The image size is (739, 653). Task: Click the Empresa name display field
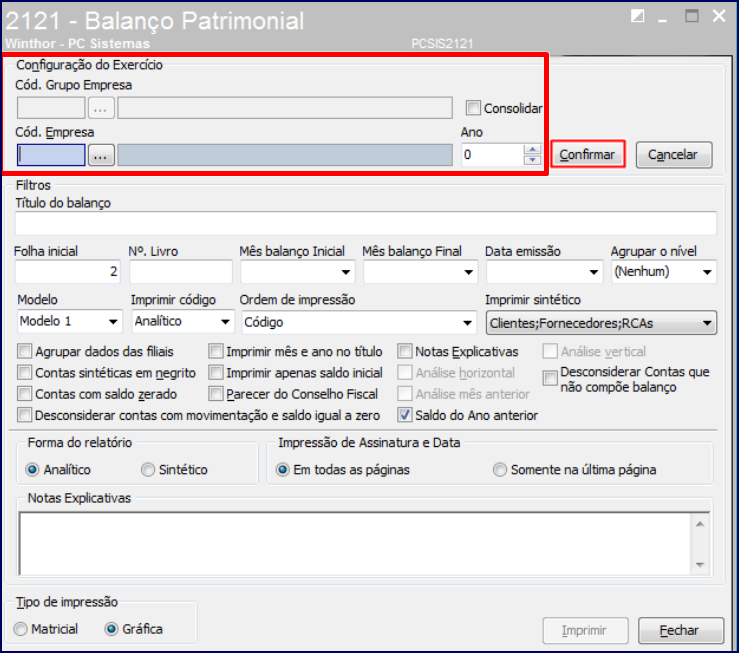(285, 155)
